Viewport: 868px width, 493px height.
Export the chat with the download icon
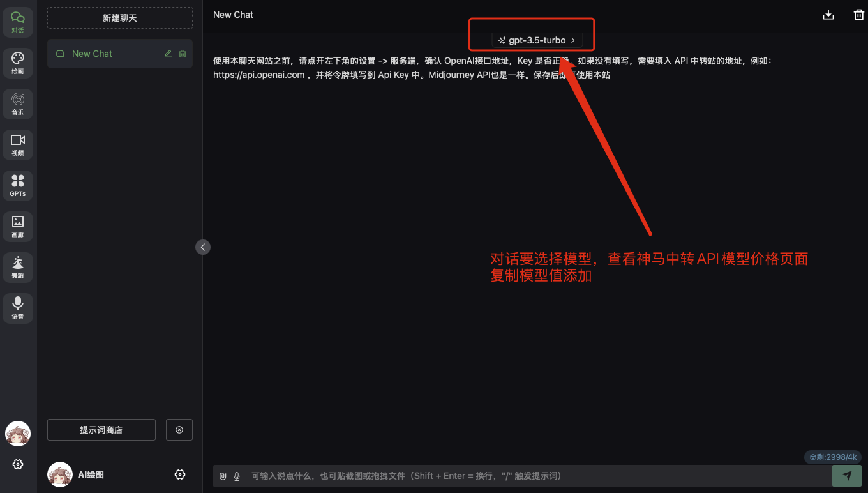[828, 15]
